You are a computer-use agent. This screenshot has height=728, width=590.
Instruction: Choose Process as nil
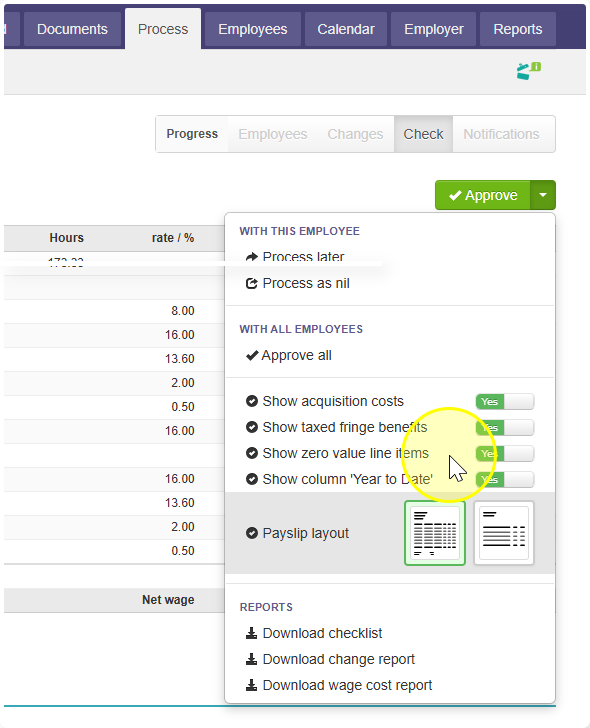click(x=306, y=283)
